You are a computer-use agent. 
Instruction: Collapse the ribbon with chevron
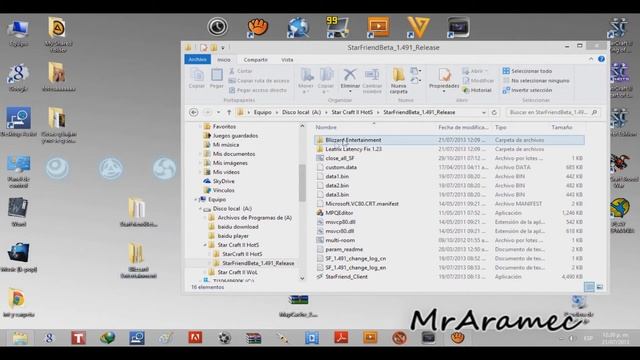(591, 59)
